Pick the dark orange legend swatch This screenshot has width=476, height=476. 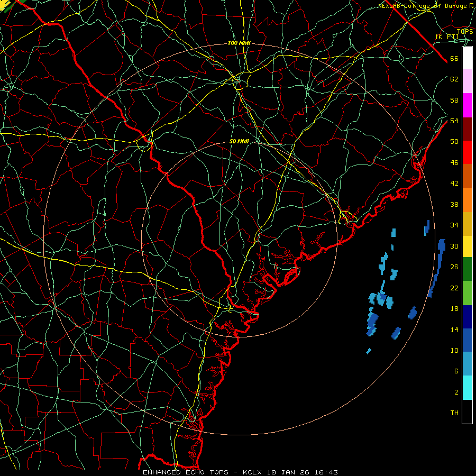[467, 176]
